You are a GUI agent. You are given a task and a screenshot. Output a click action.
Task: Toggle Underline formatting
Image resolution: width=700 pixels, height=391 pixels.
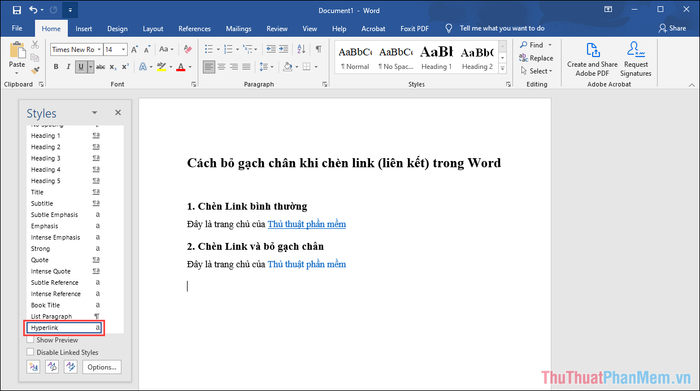click(81, 67)
